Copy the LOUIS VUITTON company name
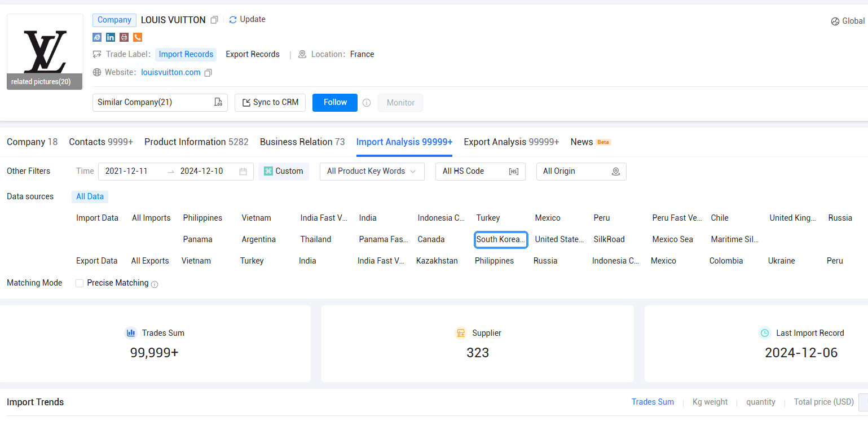Viewport: 868px width, 425px height. point(214,20)
